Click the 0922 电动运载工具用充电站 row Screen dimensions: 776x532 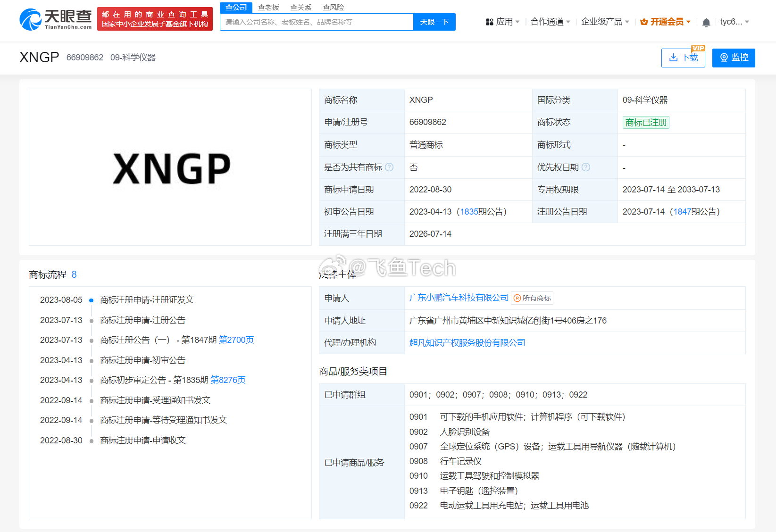point(499,506)
